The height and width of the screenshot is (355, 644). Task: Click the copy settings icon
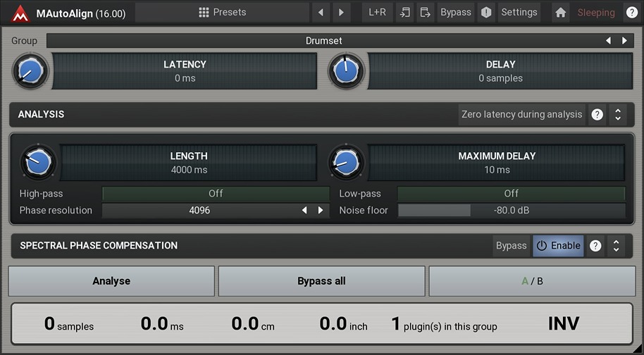405,13
